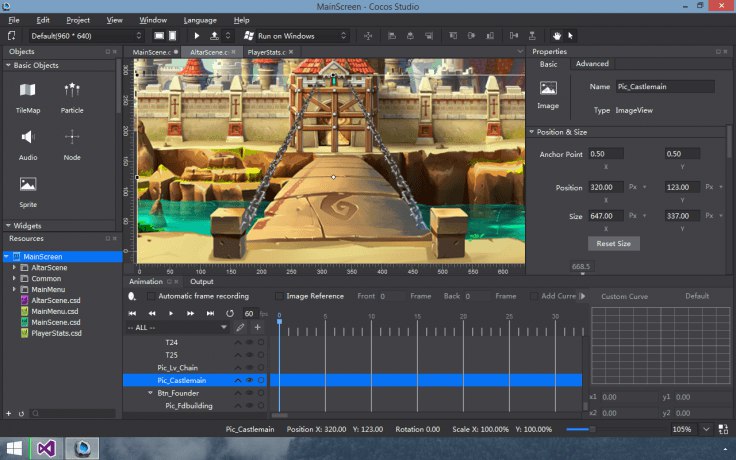The width and height of the screenshot is (736, 460).
Task: Click the timeline pencil edit icon
Action: 240,327
